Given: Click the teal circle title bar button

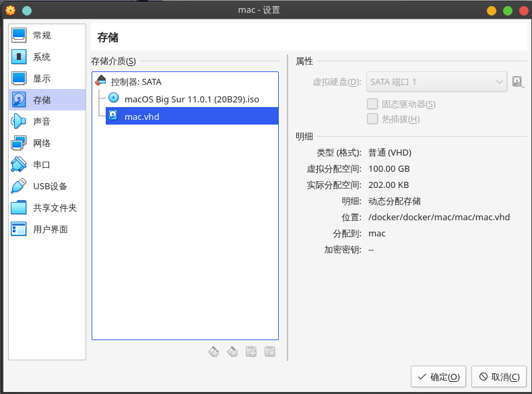Looking at the screenshot, I should 27,11.
